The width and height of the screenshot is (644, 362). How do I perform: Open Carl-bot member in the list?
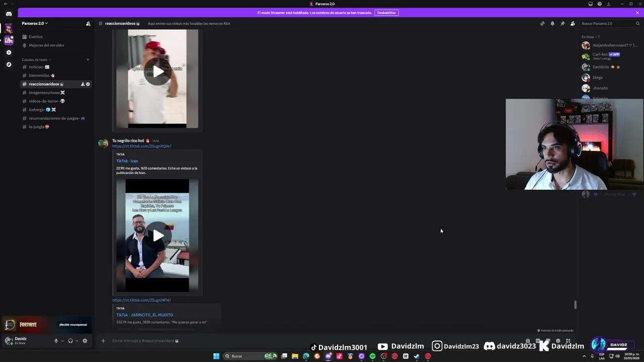click(610, 56)
